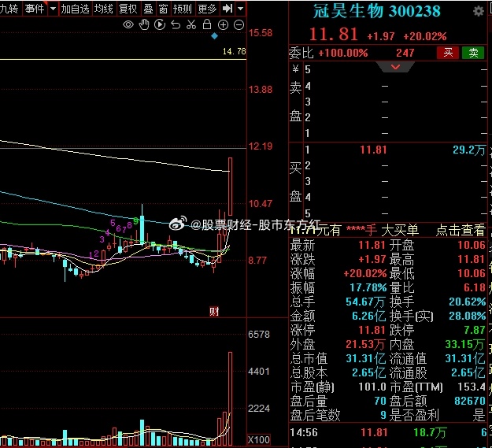Click the green 卖 sell button
Image resolution: width=492 pixels, height=448 pixels.
click(473, 53)
